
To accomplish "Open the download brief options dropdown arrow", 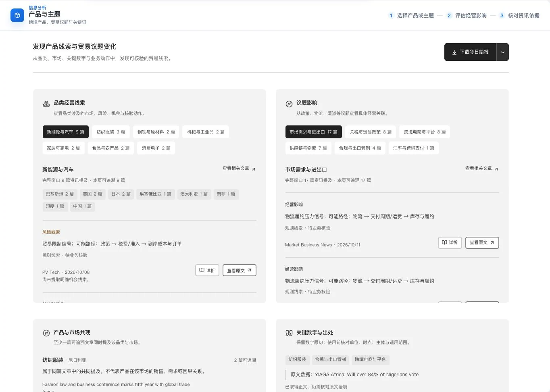I will (x=502, y=52).
